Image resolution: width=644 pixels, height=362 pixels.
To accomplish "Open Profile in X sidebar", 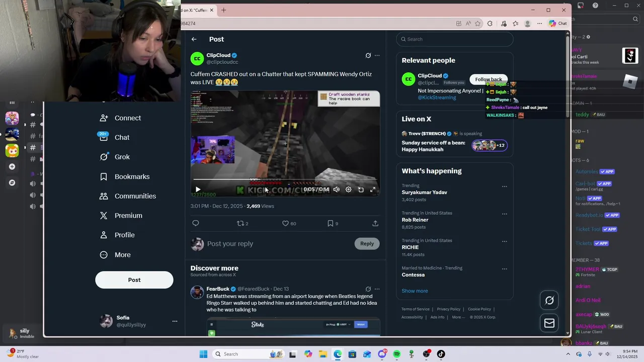I will [117, 235].
